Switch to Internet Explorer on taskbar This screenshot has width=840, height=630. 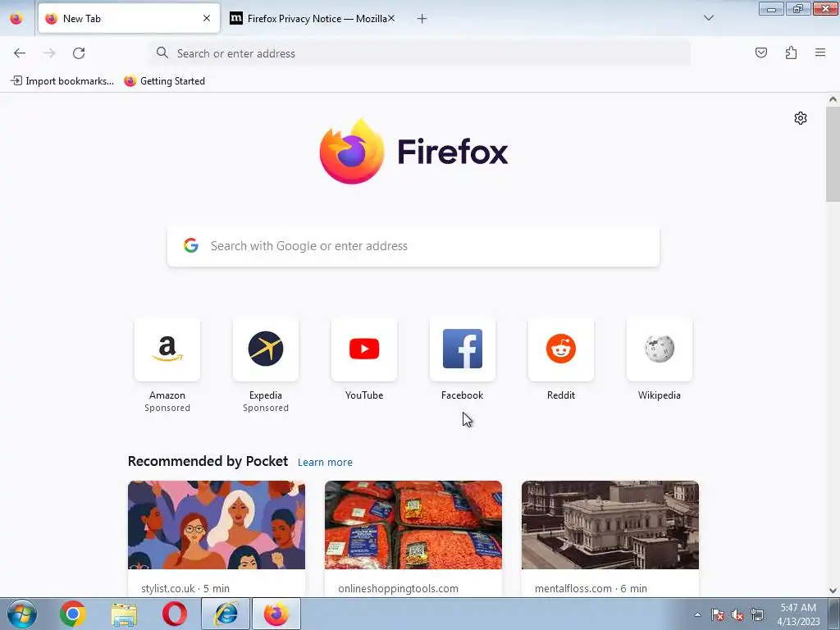pyautogui.click(x=226, y=614)
